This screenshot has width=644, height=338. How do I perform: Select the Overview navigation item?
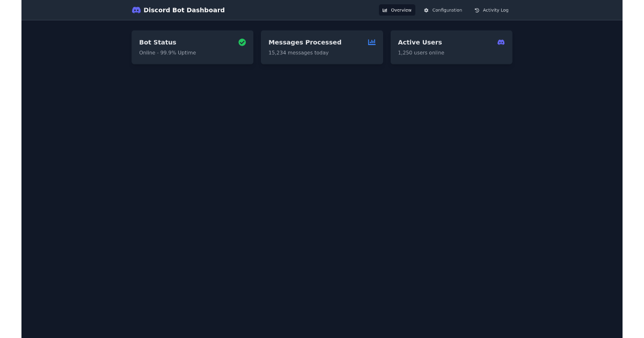pos(397,10)
